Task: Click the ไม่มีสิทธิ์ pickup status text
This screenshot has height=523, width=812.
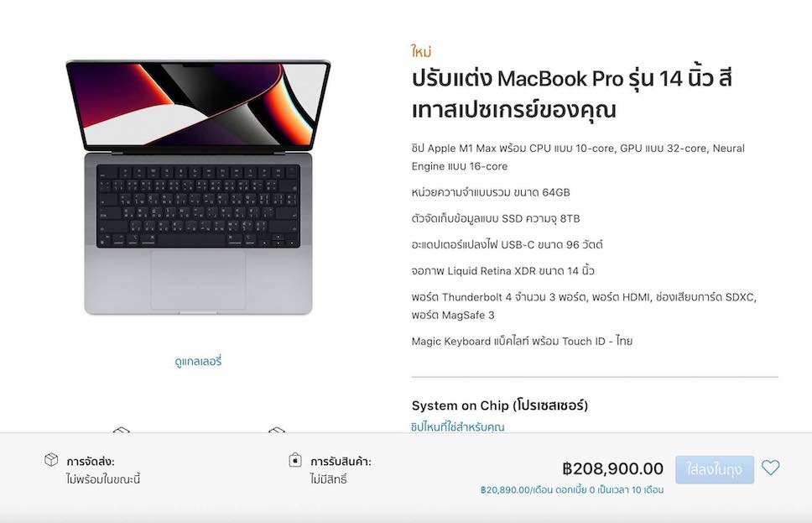Action: [328, 479]
